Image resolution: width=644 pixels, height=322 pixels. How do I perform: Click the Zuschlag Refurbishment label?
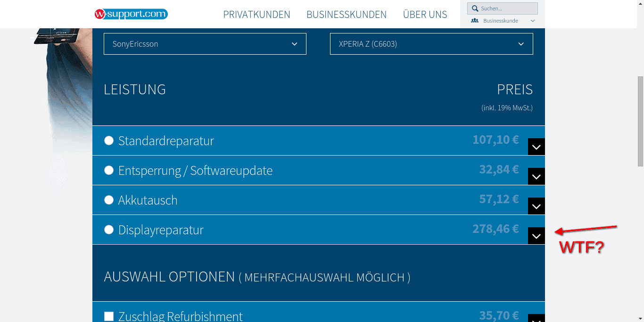click(x=181, y=316)
